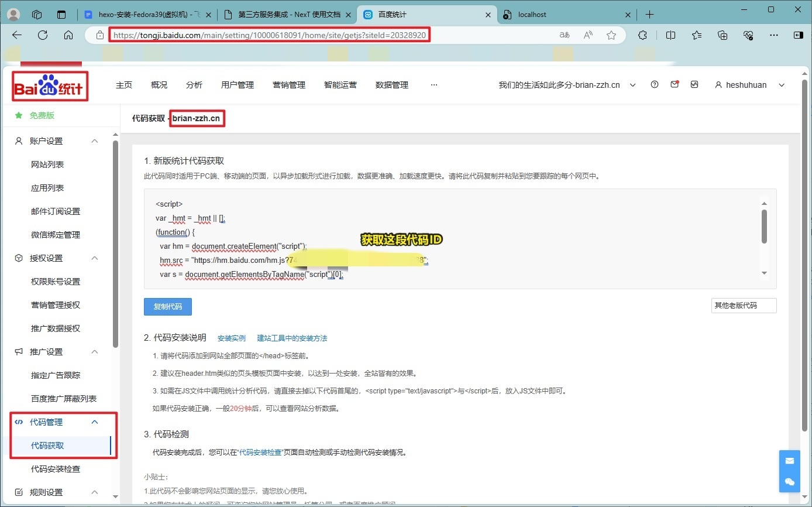
Task: Collapse the 代码管理 sidebar section
Action: pos(95,422)
